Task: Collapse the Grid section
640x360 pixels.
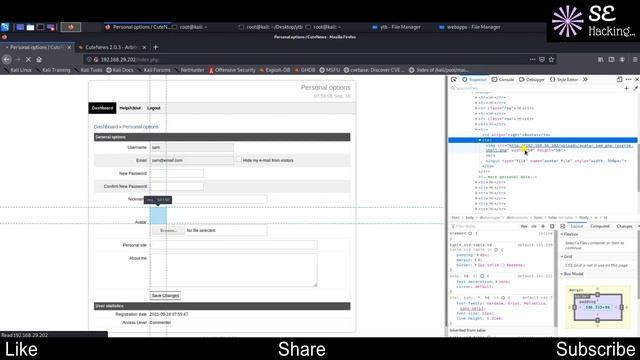Action: point(562,257)
